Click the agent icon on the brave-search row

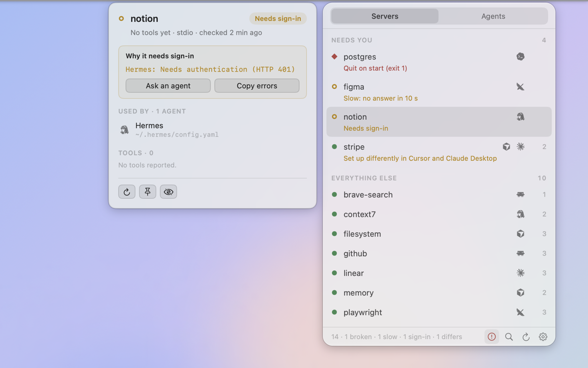point(520,195)
